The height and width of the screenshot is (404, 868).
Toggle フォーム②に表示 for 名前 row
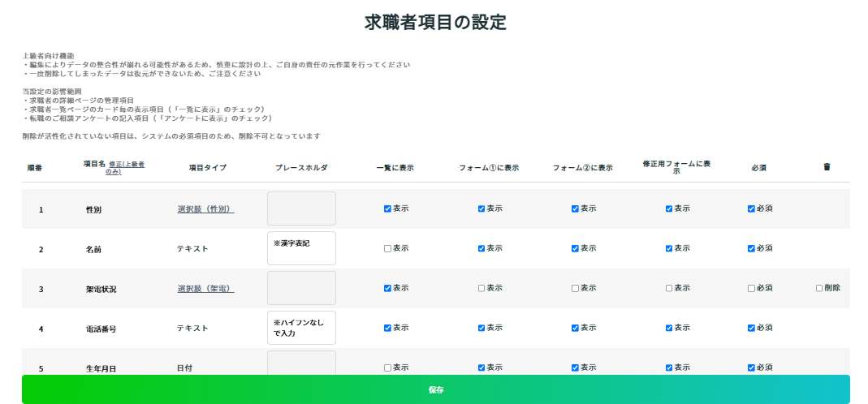pyautogui.click(x=575, y=249)
